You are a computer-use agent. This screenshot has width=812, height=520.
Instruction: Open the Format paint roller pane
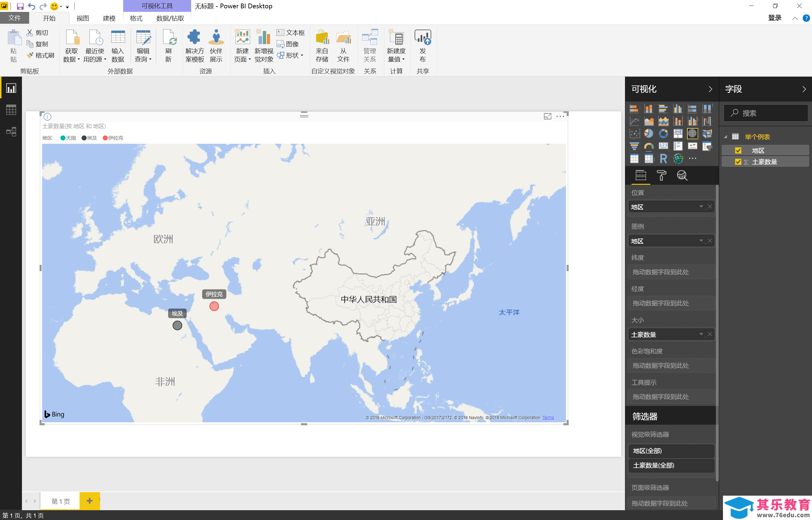click(x=661, y=175)
